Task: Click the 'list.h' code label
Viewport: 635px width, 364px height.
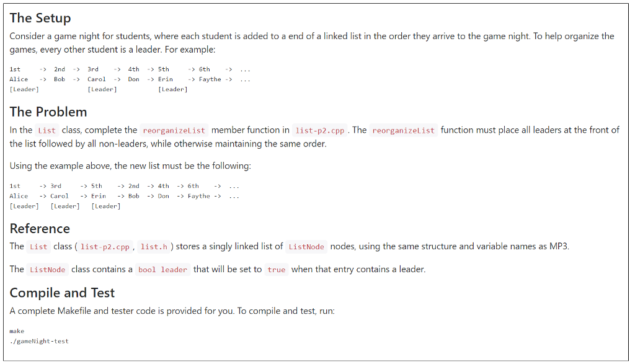Action: click(x=154, y=247)
